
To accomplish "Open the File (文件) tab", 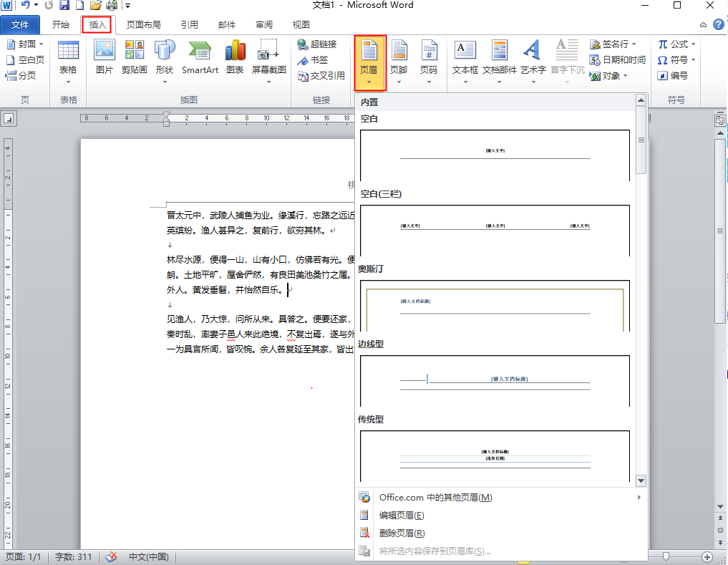I will pyautogui.click(x=20, y=24).
